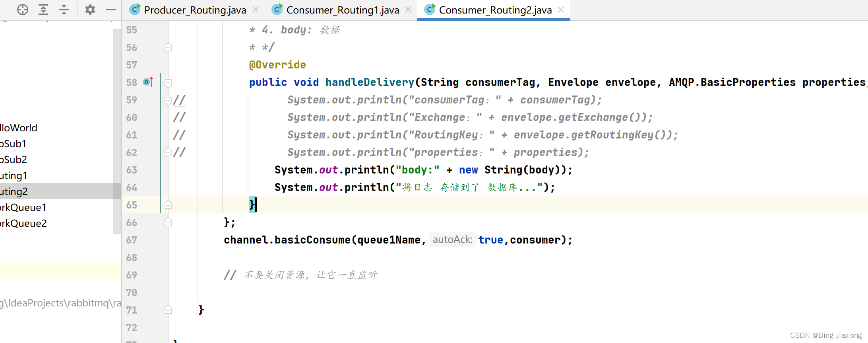868x343 pixels.
Task: Close the Producer_Routing.java tab
Action: point(256,10)
